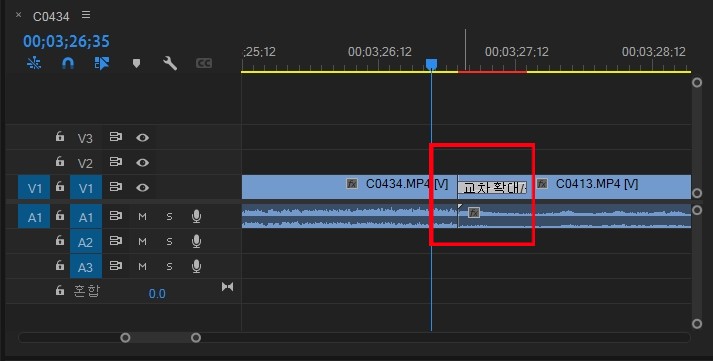
Task: Click V1 source patching indicator
Action: point(34,187)
